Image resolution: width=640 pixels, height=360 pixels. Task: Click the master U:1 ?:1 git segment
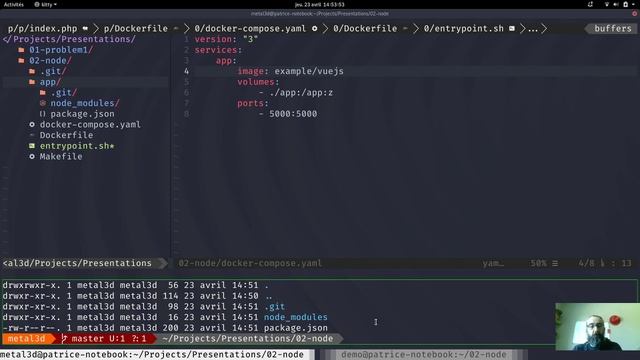pyautogui.click(x=105, y=338)
